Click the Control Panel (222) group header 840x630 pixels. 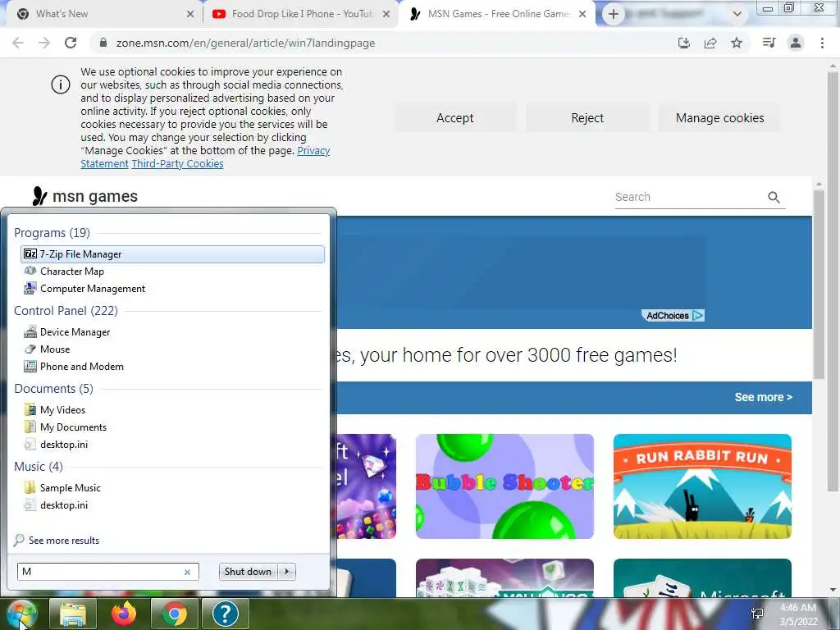pos(66,311)
